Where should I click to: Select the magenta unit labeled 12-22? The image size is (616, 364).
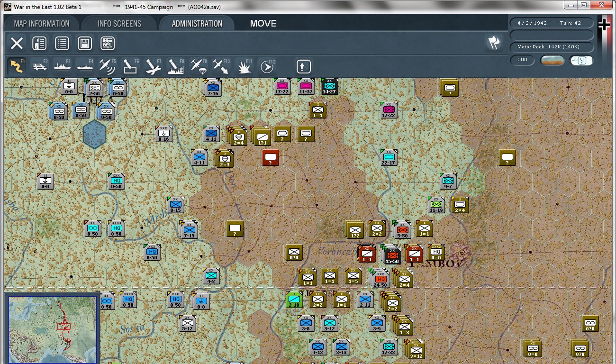pos(389,110)
